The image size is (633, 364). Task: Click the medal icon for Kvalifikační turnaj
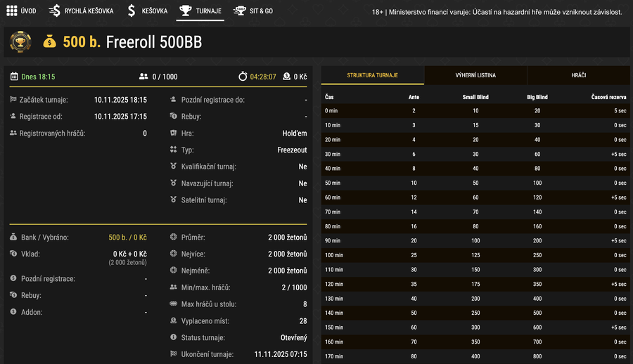(x=173, y=166)
